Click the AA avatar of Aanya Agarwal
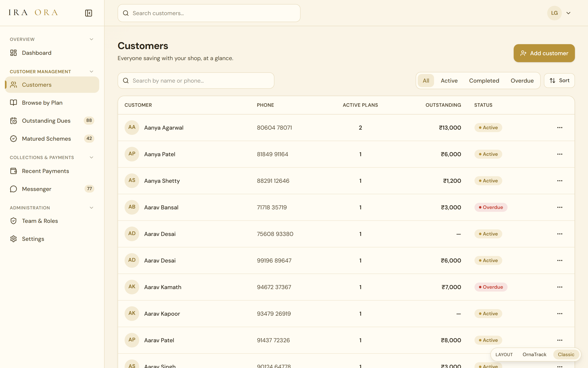The width and height of the screenshot is (588, 368). [132, 128]
